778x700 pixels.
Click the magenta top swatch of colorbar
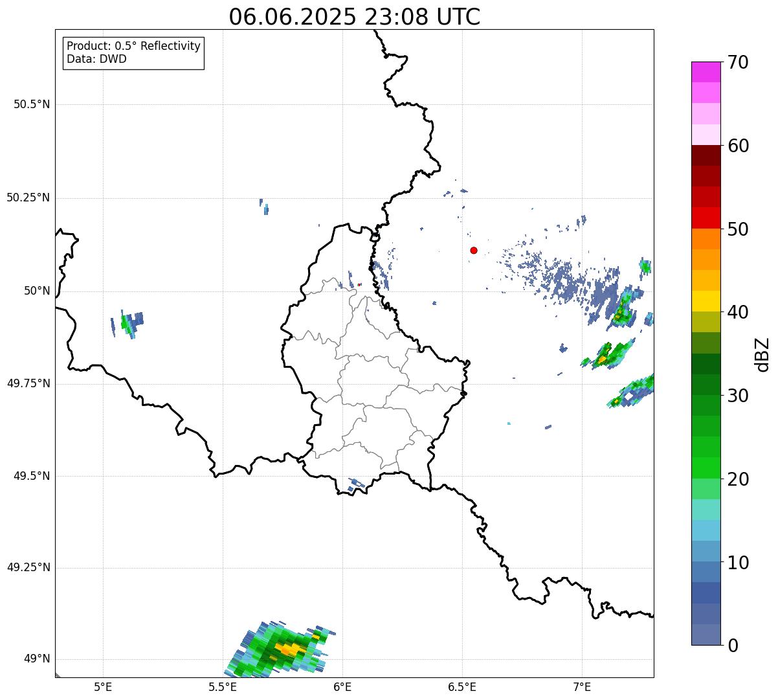point(706,72)
